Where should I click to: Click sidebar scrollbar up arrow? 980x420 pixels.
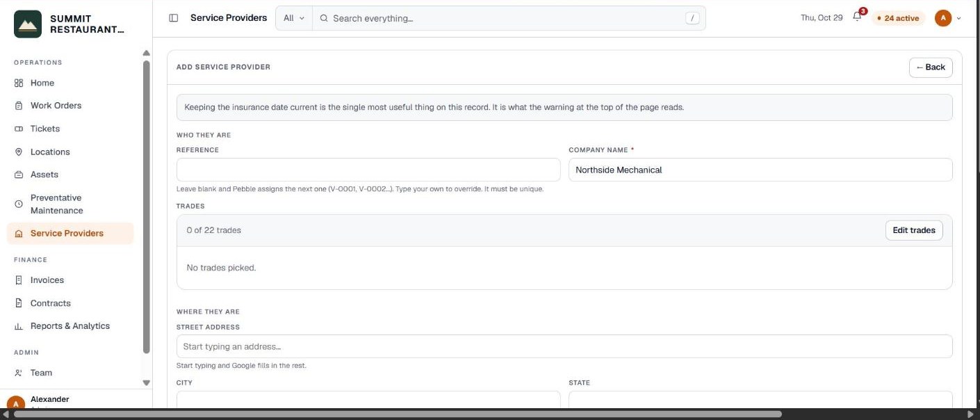point(146,54)
